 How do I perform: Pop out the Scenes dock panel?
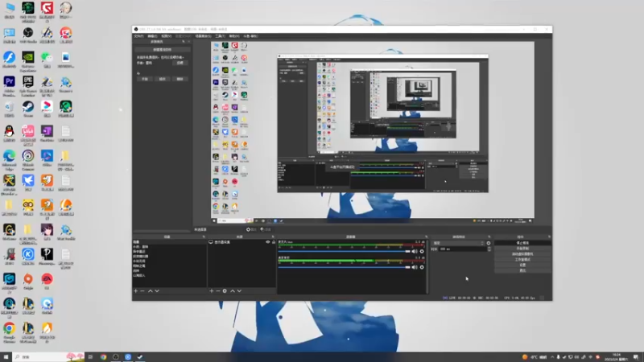tap(204, 237)
